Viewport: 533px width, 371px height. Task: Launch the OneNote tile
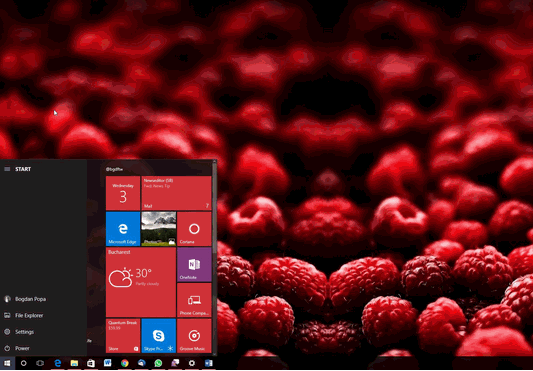(x=194, y=264)
